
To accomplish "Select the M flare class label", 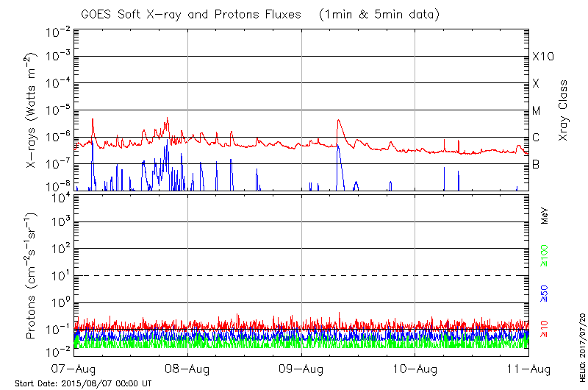I will [537, 111].
